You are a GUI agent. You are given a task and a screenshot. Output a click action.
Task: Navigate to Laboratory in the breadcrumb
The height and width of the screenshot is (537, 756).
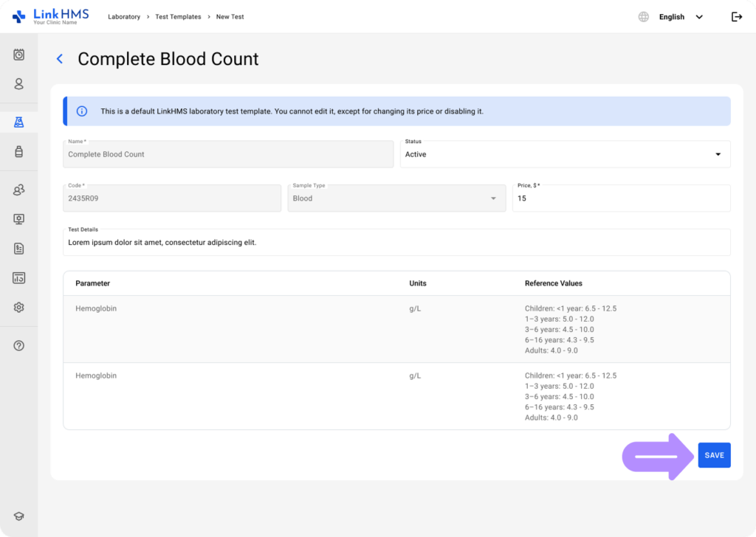[124, 16]
